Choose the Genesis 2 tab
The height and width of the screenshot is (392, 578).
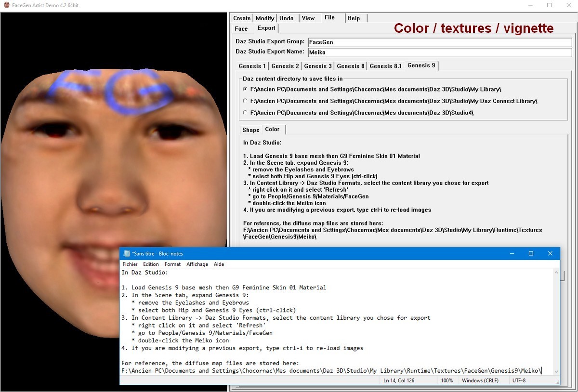click(285, 66)
